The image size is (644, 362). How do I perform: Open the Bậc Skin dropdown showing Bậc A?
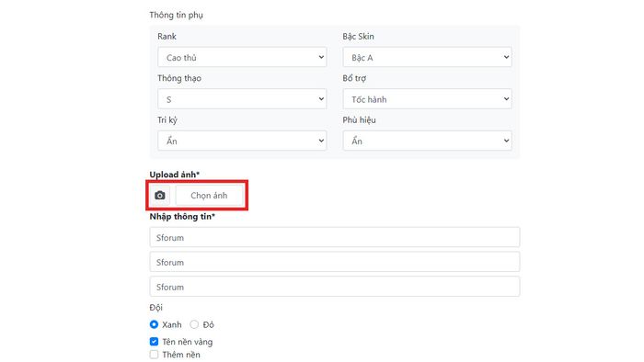(x=427, y=57)
